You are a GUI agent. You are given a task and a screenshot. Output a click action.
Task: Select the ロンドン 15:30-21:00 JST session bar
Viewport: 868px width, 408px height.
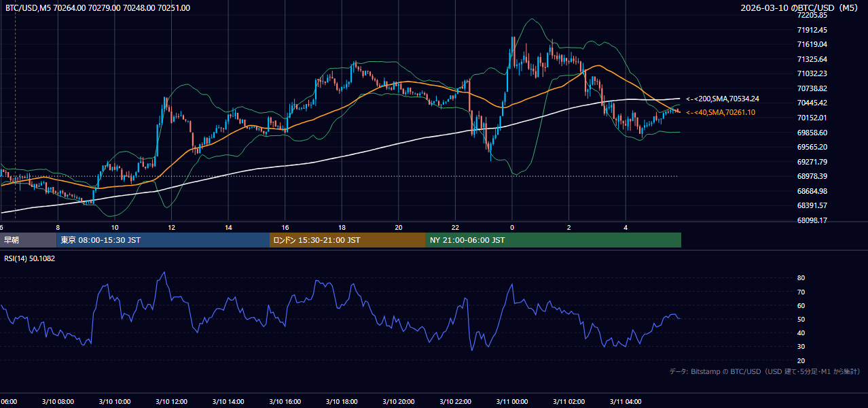pyautogui.click(x=348, y=240)
